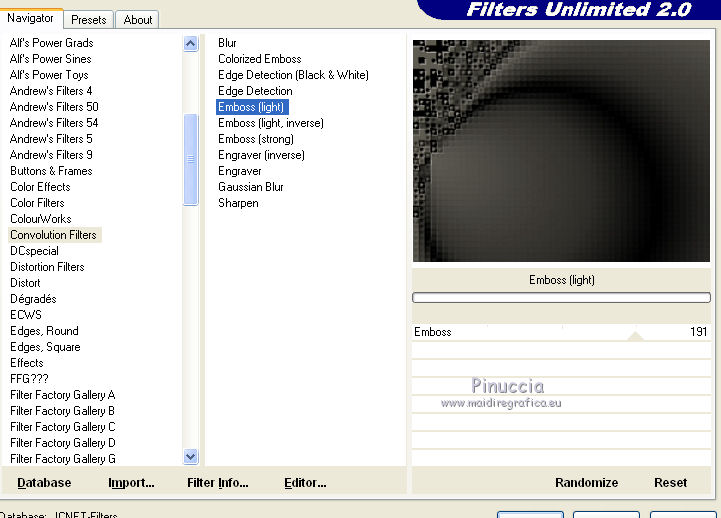The image size is (721, 518).
Task: Click the Import... button
Action: [131, 483]
